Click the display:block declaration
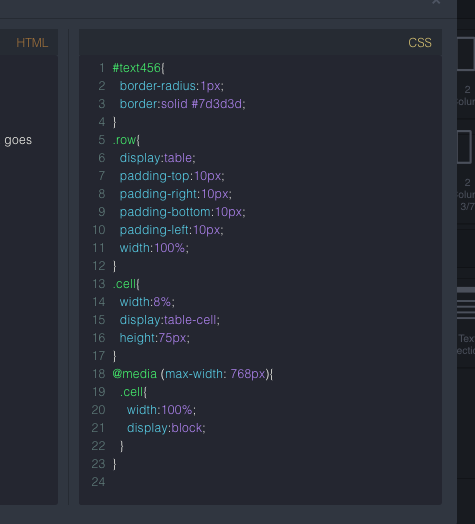This screenshot has width=475, height=524. [x=166, y=428]
